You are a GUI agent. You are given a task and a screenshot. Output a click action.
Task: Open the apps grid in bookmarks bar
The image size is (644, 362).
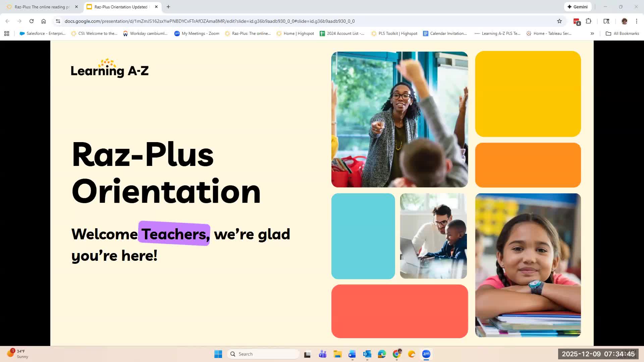7,34
